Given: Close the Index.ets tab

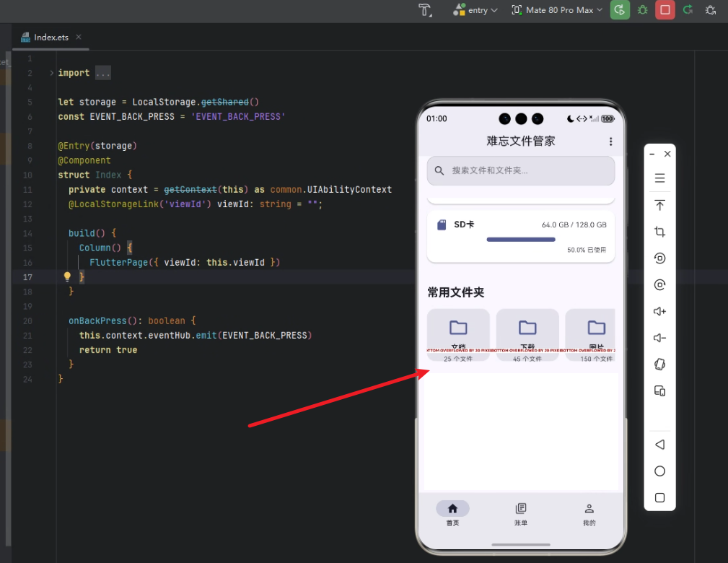Looking at the screenshot, I should pos(79,37).
